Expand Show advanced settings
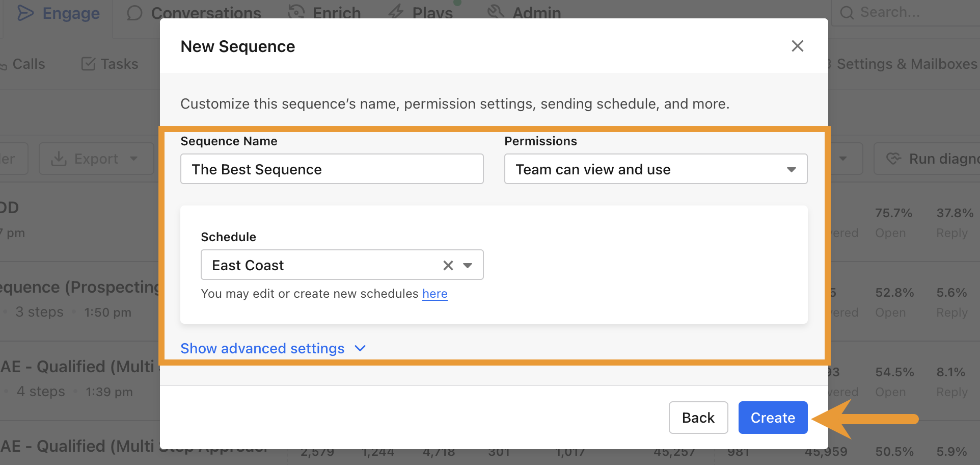 (273, 348)
